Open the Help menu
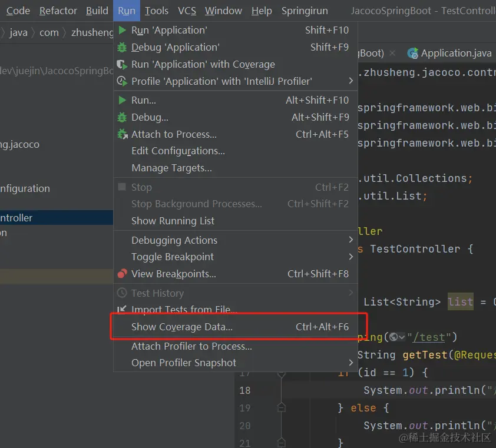 262,11
